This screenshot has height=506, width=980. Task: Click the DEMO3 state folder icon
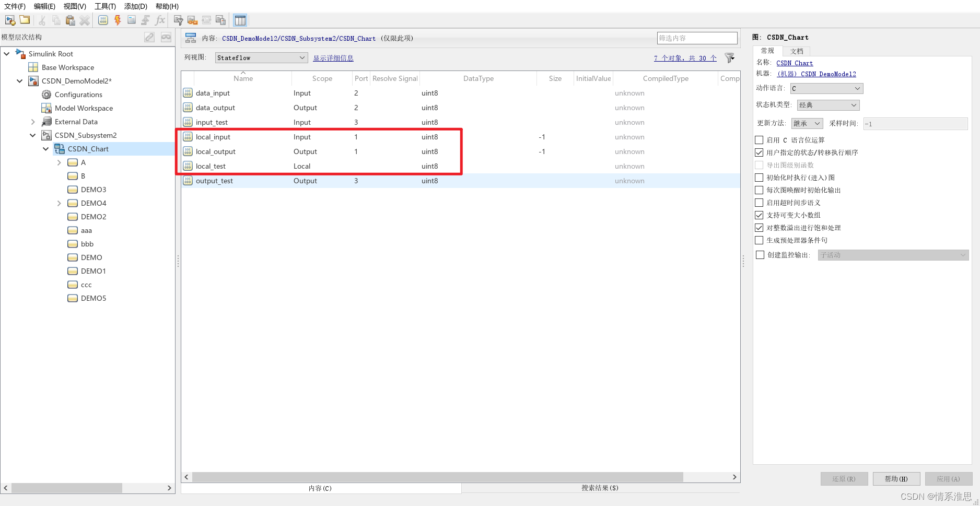tap(73, 190)
